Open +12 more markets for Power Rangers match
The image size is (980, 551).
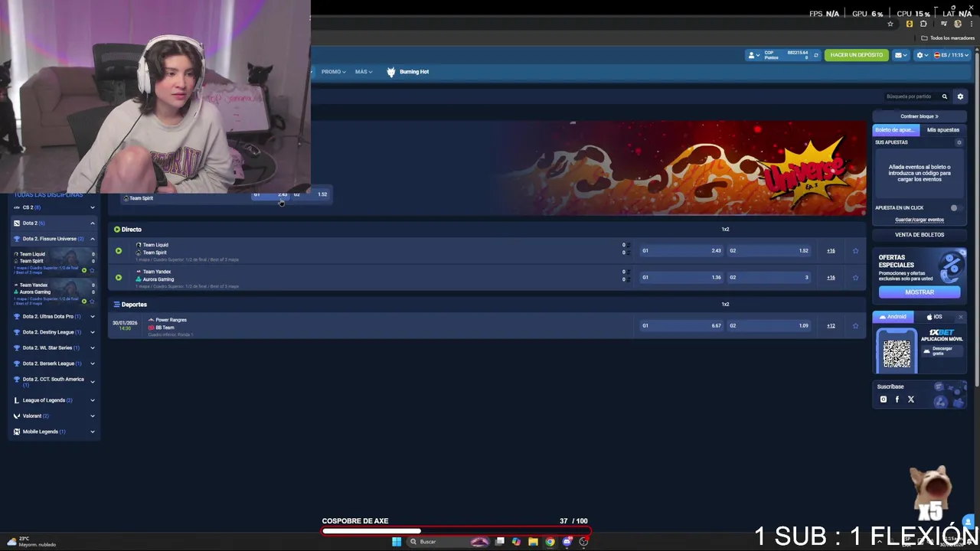(x=831, y=326)
